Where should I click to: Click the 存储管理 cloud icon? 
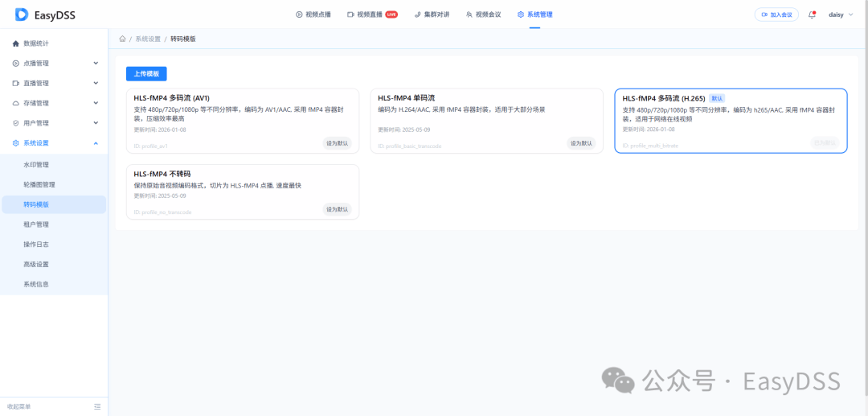[x=15, y=103]
